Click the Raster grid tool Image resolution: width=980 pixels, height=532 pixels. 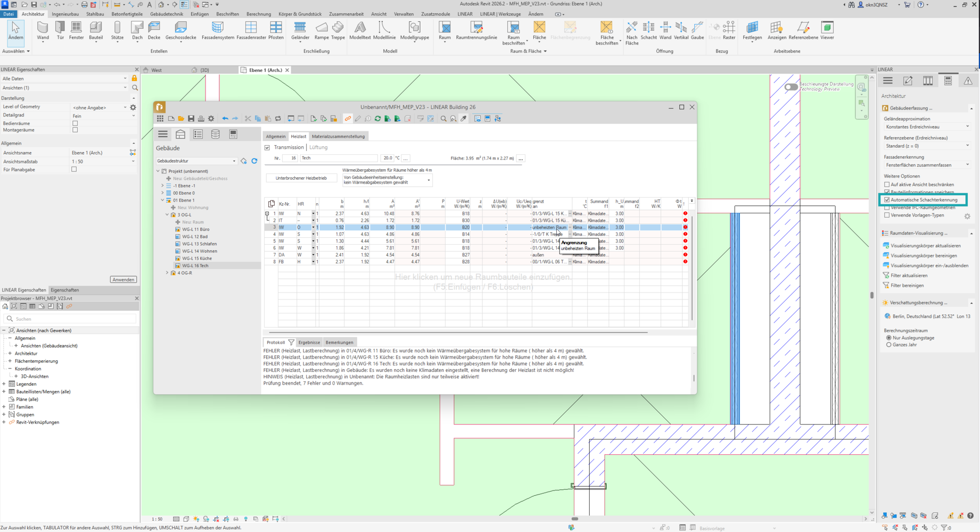(x=729, y=30)
